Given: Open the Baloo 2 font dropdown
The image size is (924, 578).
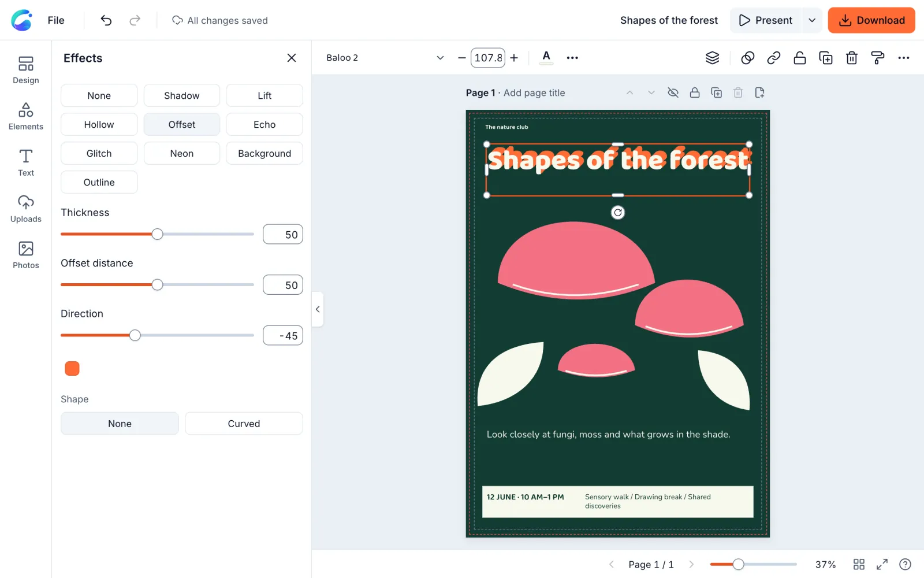Looking at the screenshot, I should tap(385, 58).
